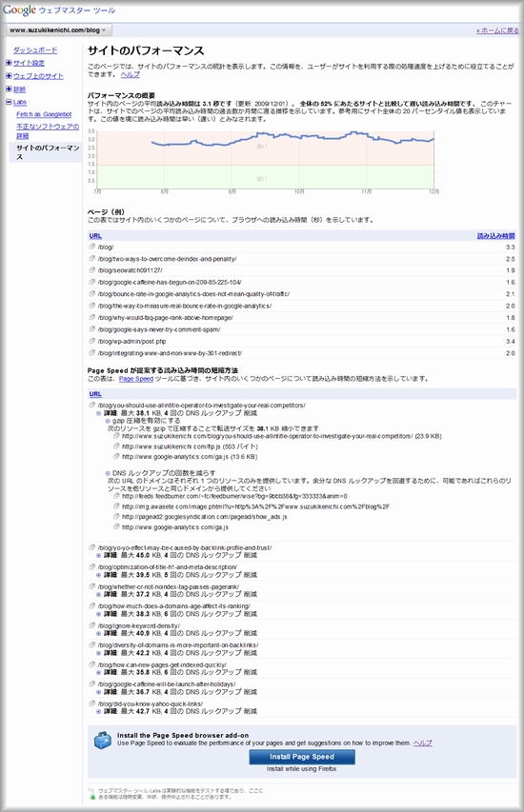Open 不正なソフトウェアの詳細 in the sidebar
The width and height of the screenshot is (524, 812).
click(x=48, y=131)
